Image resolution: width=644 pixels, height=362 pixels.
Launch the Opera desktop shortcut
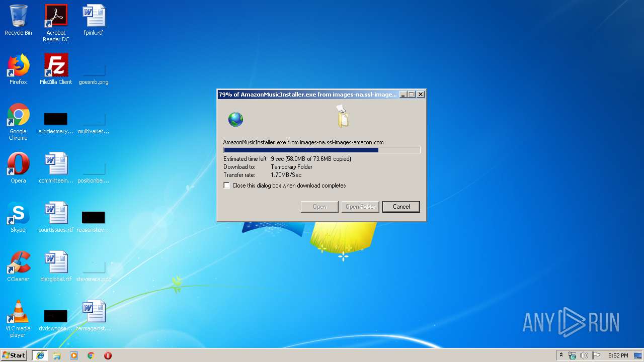pyautogui.click(x=18, y=168)
